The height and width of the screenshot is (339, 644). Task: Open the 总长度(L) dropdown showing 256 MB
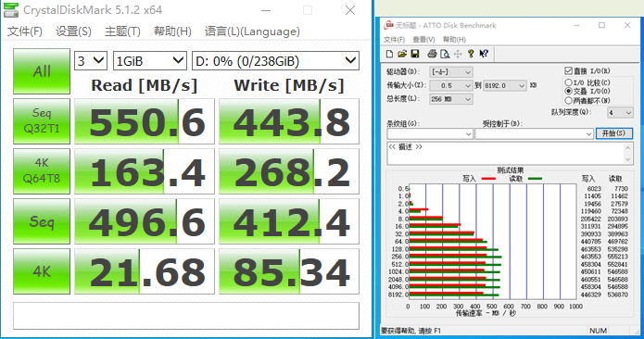tap(451, 99)
